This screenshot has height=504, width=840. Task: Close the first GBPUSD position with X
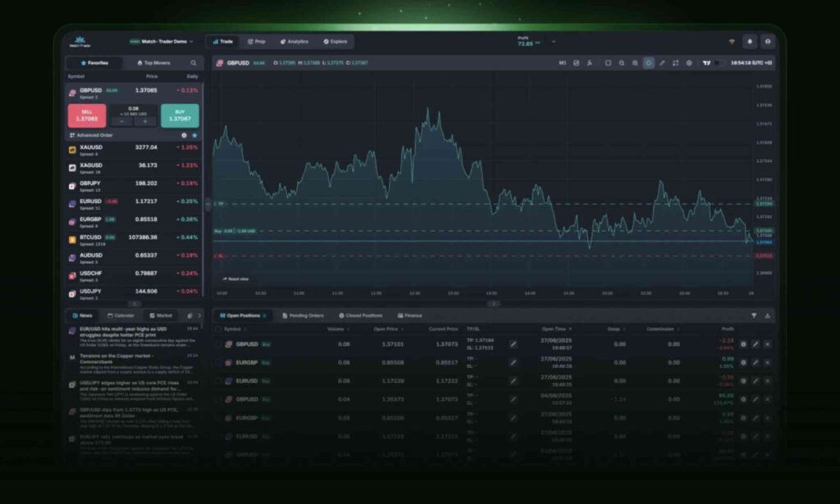coord(768,344)
